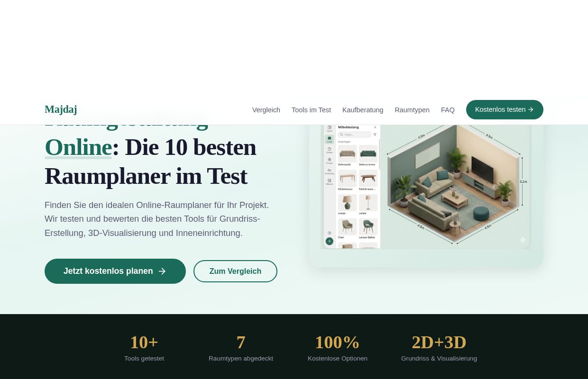Go to Tools im Test section
Viewport: 588px width, 379px height.
311,110
